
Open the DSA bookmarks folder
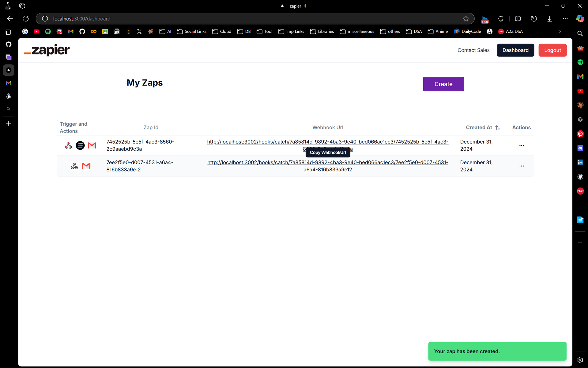(x=414, y=31)
